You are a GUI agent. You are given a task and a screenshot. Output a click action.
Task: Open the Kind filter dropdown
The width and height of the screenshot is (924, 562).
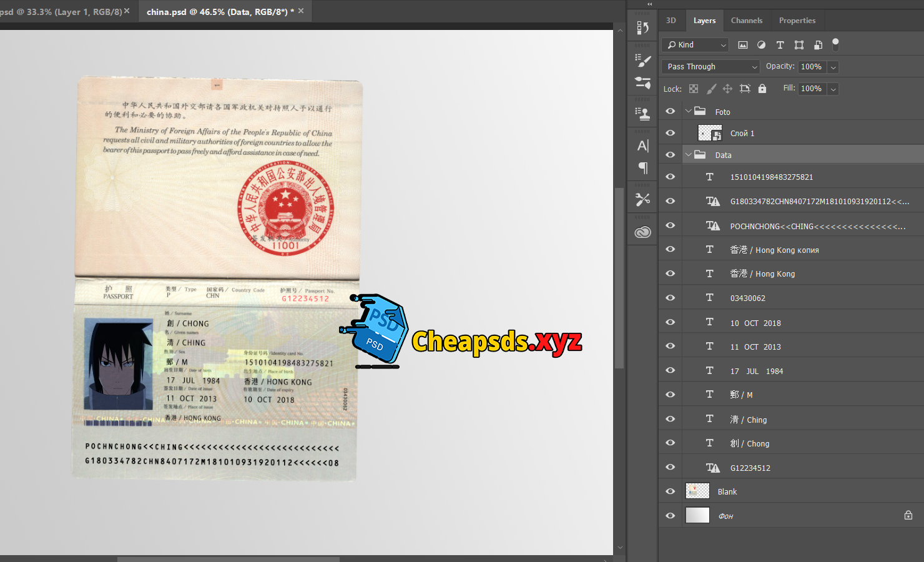tap(695, 45)
